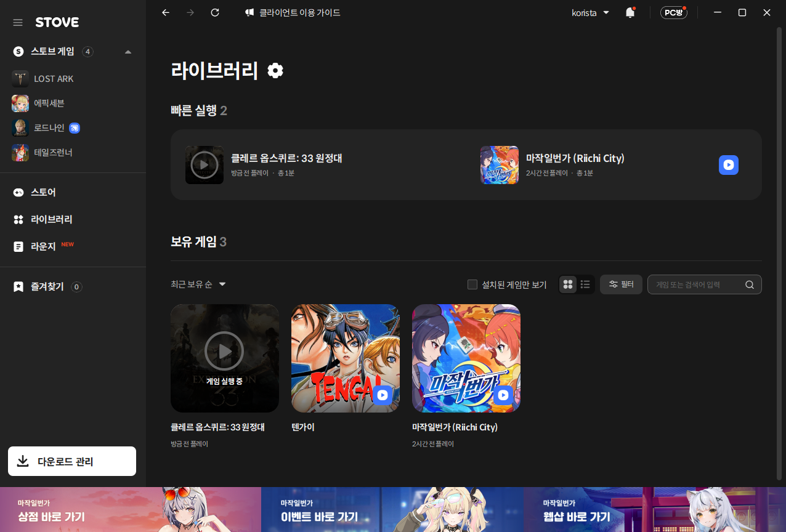
Task: Go forward with the forward arrow
Action: pyautogui.click(x=190, y=12)
